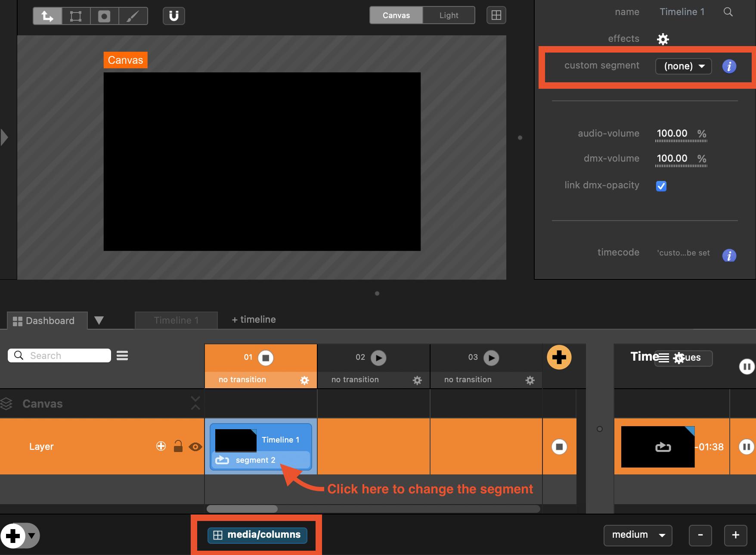The height and width of the screenshot is (555, 756).
Task: Add a new timeline
Action: [x=254, y=320]
